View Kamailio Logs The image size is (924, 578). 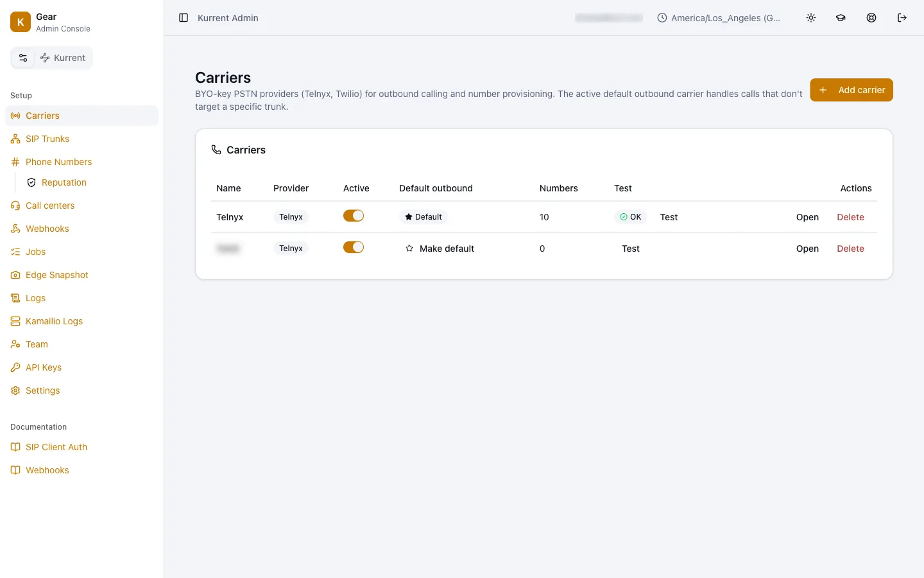[81, 321]
